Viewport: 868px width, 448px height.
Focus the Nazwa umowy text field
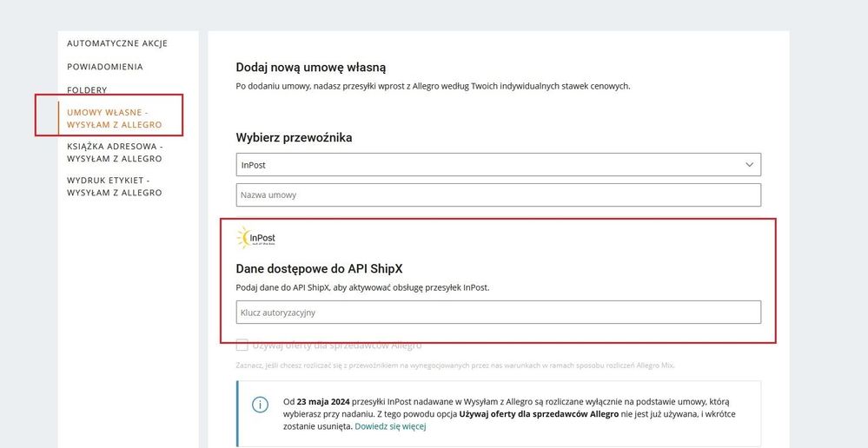tap(498, 194)
